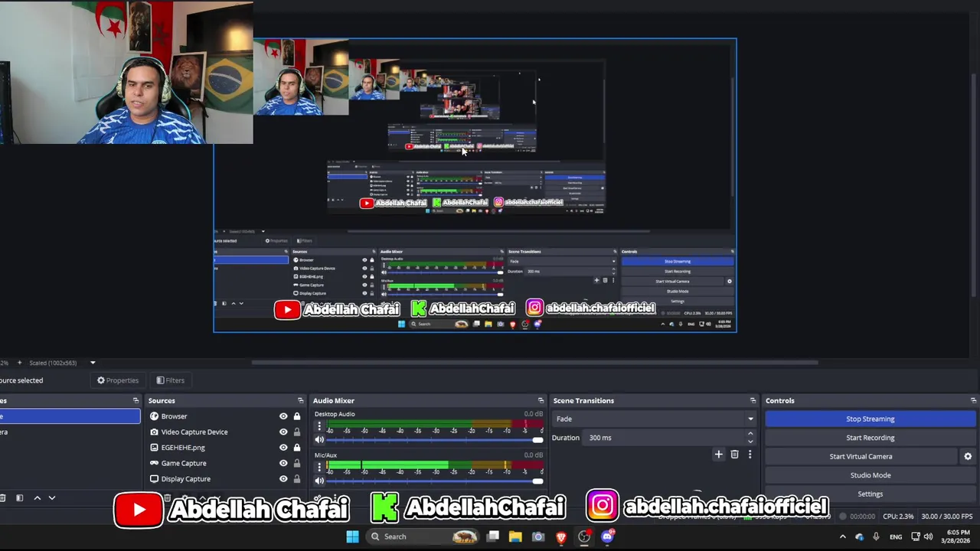Move selected scene down

pos(52,498)
